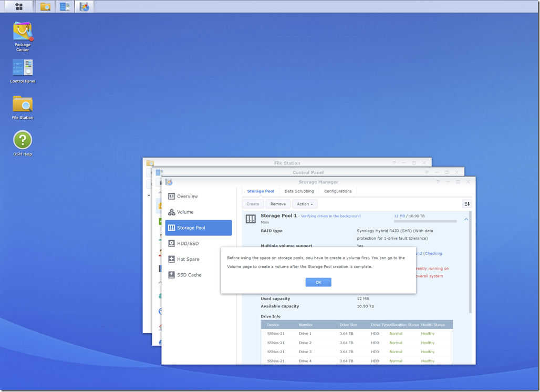
Task: Open File Station desktop icon
Action: (x=23, y=108)
